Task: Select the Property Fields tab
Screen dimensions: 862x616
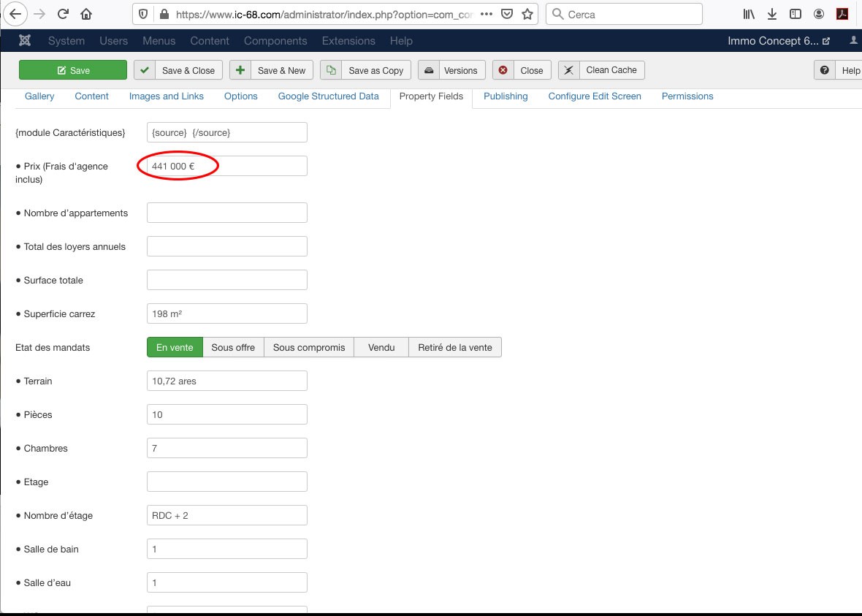Action: point(431,96)
